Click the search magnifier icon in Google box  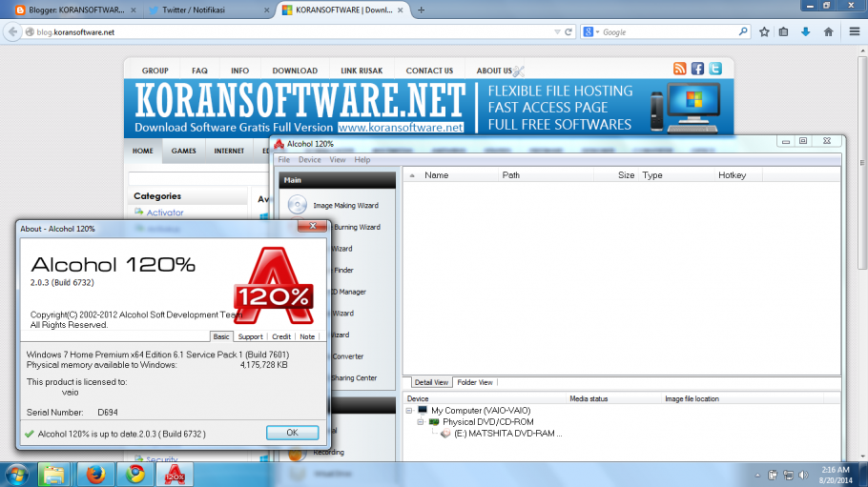pyautogui.click(x=743, y=32)
